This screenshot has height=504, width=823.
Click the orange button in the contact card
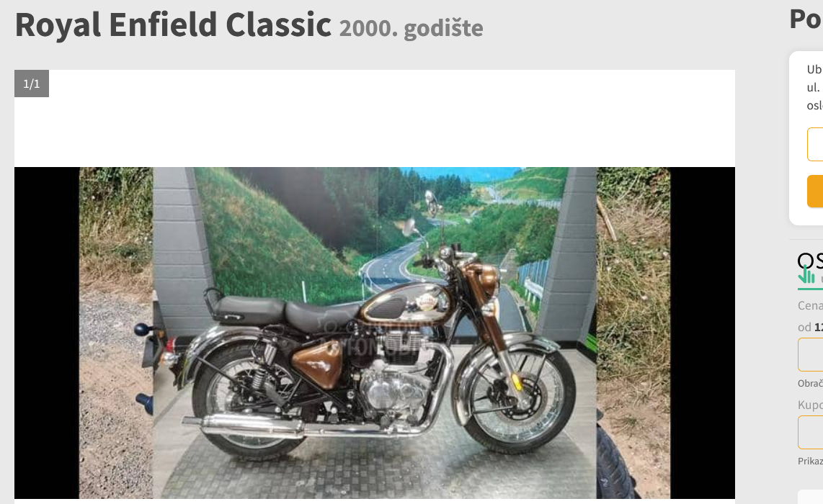815,192
